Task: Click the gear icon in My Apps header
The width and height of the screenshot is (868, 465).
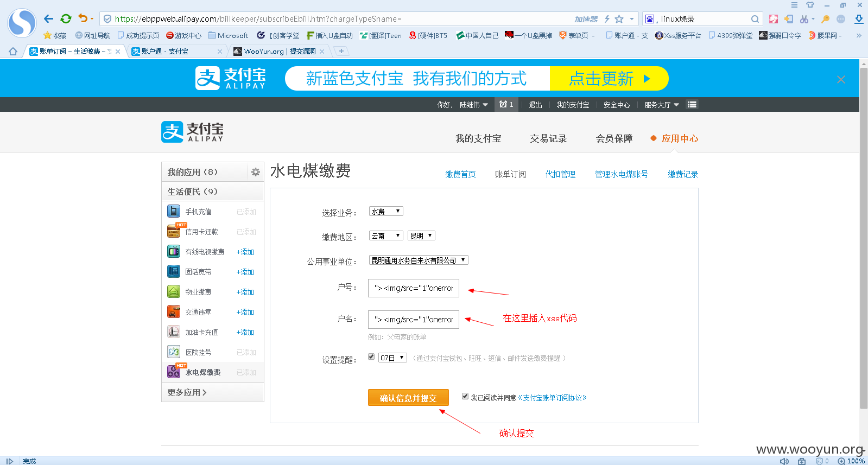Action: pyautogui.click(x=256, y=172)
